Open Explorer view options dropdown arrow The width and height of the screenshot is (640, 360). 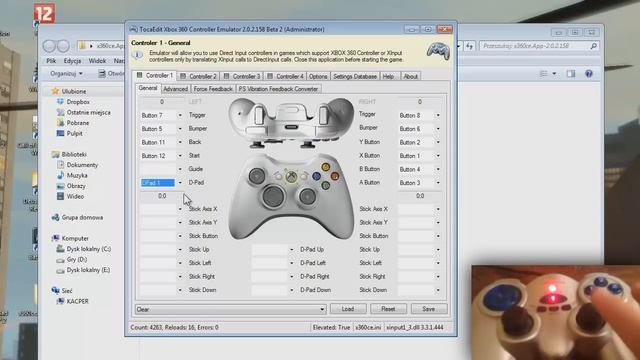(554, 73)
